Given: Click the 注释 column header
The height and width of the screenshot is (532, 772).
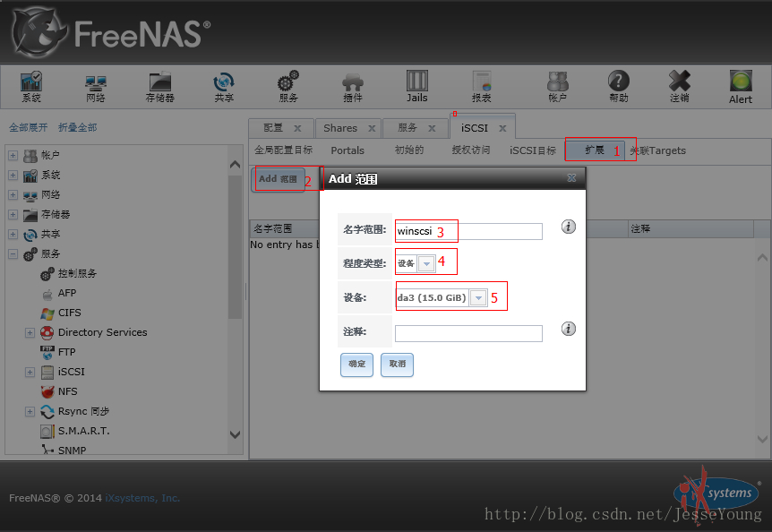Looking at the screenshot, I should pos(691,229).
